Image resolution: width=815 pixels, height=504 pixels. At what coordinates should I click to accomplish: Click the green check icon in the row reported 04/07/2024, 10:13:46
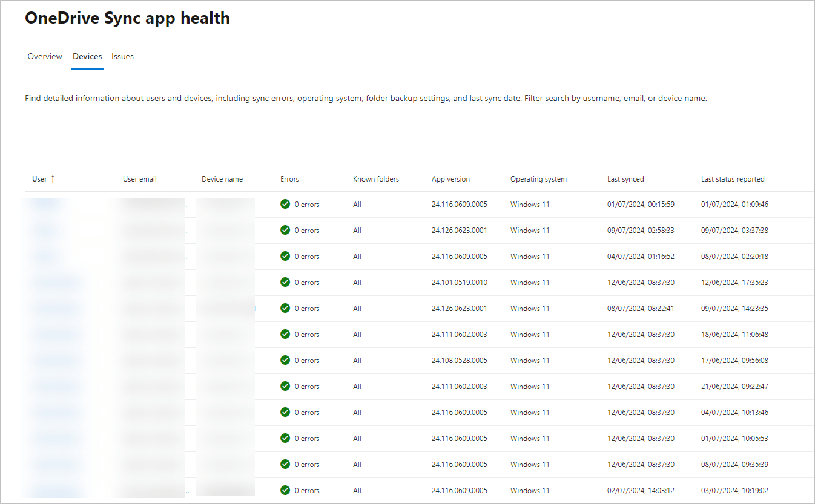pos(285,412)
